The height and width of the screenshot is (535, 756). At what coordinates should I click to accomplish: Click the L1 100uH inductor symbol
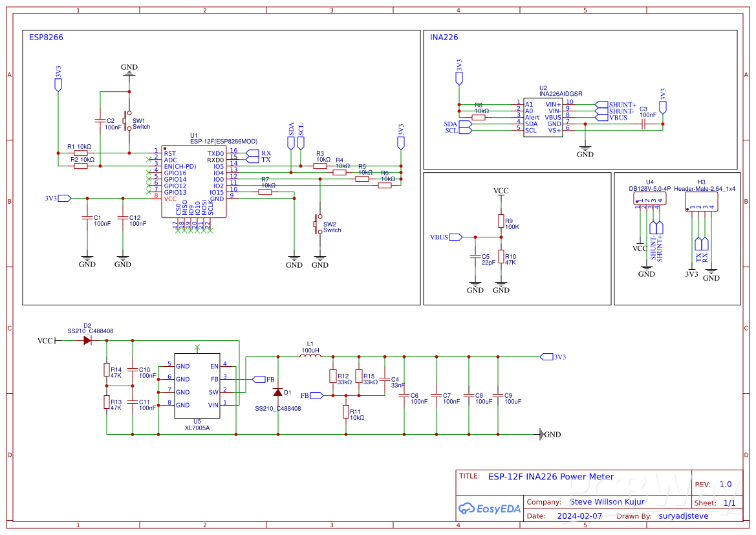311,356
